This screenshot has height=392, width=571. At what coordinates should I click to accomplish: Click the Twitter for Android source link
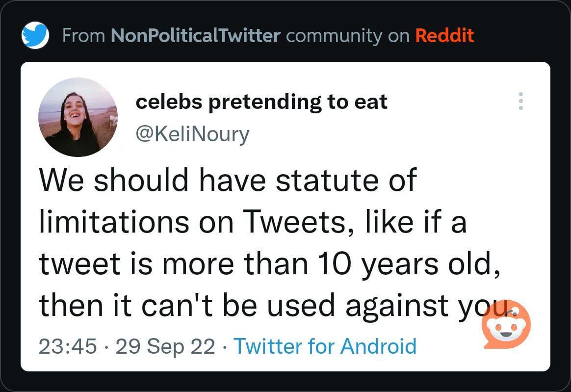[325, 346]
